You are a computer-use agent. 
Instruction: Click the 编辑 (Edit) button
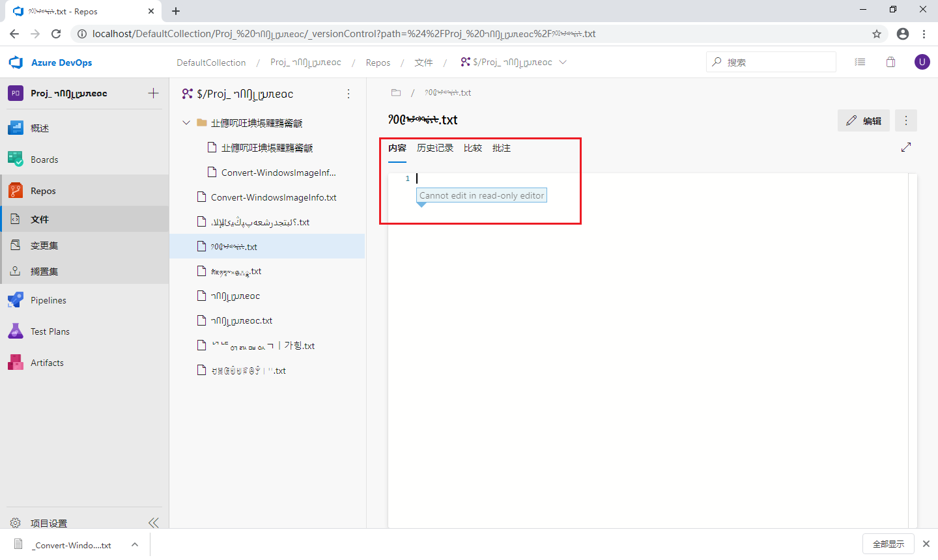pos(863,120)
